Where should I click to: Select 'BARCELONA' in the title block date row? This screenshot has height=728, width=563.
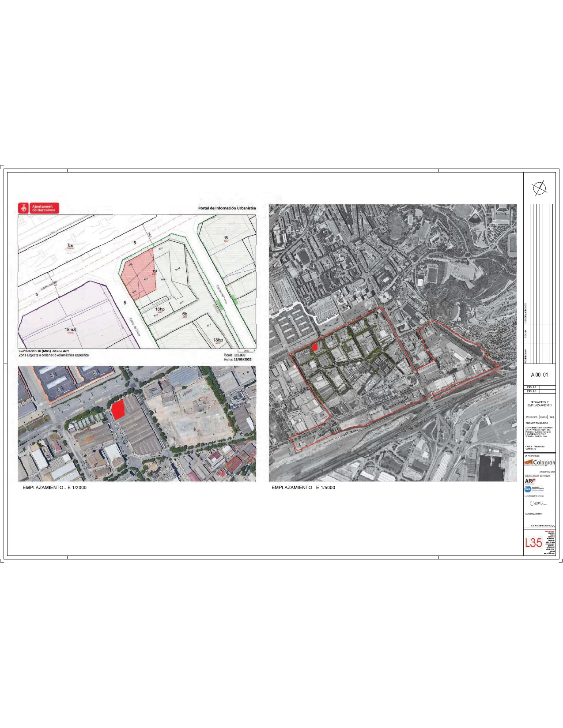click(x=531, y=417)
